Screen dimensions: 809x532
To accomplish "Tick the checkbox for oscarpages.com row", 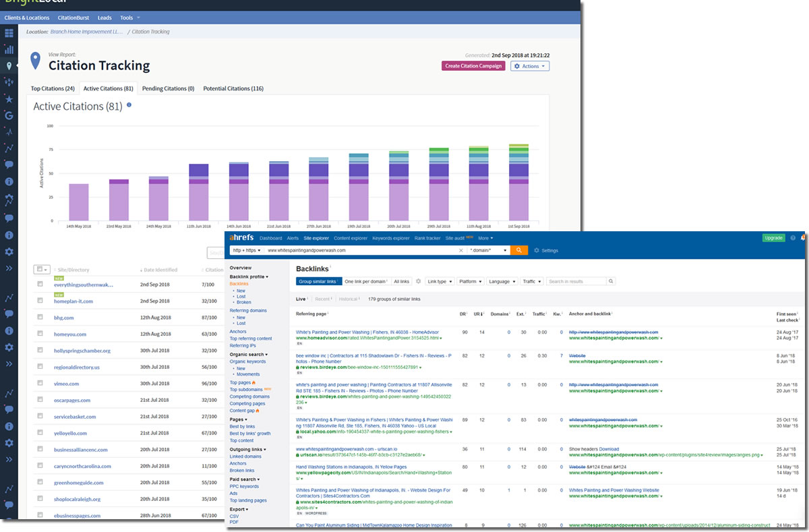I will 40,400.
